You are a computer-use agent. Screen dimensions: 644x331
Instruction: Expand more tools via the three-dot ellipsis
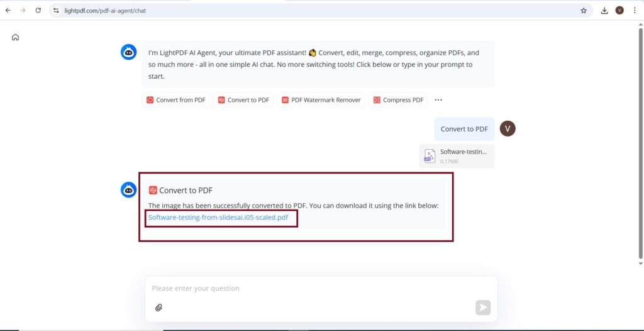[438, 100]
